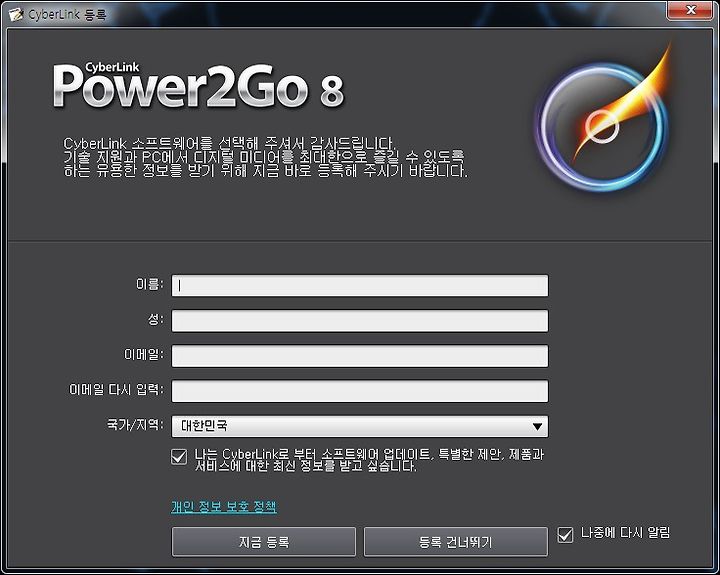Click the 이메일 다시 입력 field
This screenshot has height=575, width=720.
360,391
